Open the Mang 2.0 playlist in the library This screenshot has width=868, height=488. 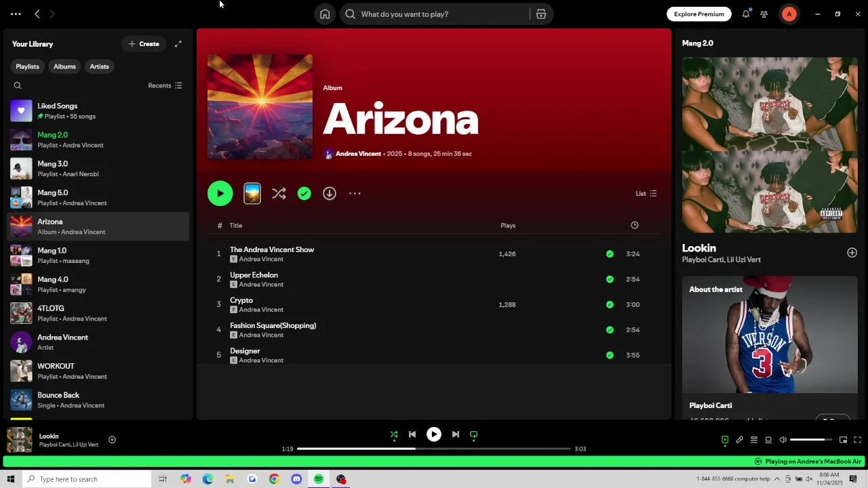click(x=98, y=140)
